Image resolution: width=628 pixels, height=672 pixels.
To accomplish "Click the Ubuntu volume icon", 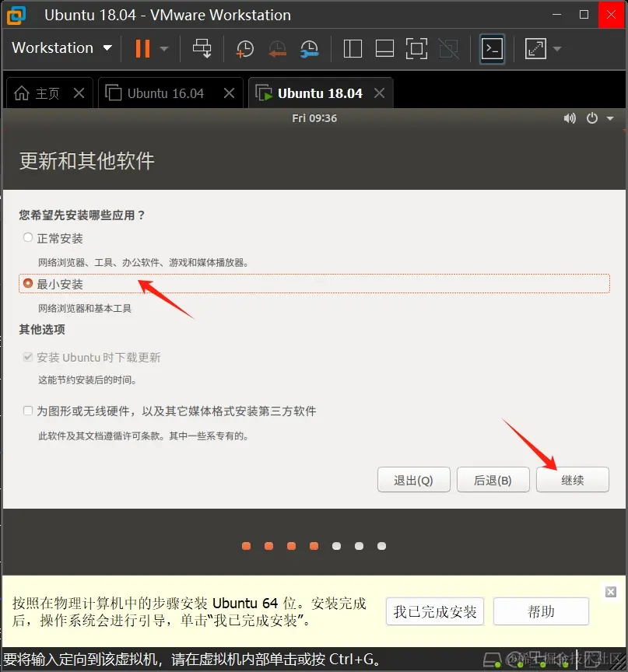I will pyautogui.click(x=570, y=118).
